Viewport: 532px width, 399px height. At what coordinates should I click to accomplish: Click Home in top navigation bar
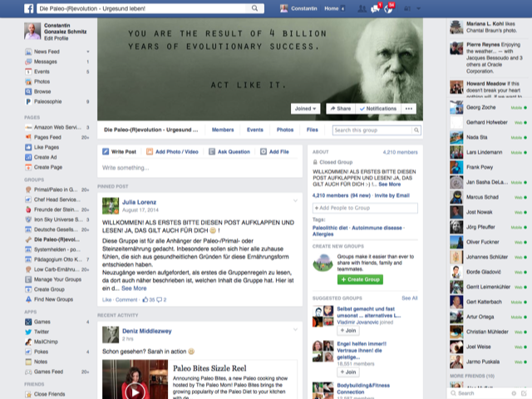coord(331,8)
